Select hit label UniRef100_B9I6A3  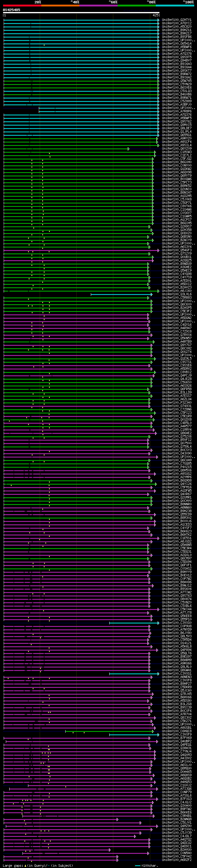176,64
